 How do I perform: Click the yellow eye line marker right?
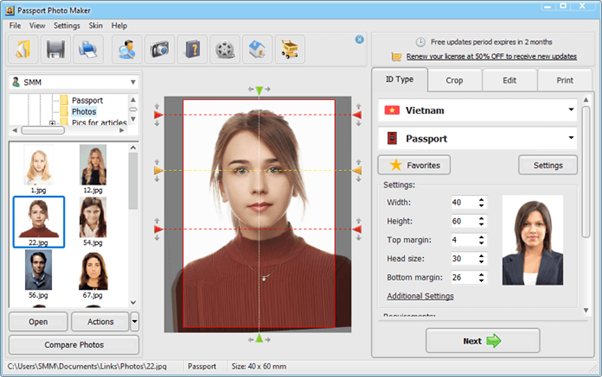click(357, 170)
